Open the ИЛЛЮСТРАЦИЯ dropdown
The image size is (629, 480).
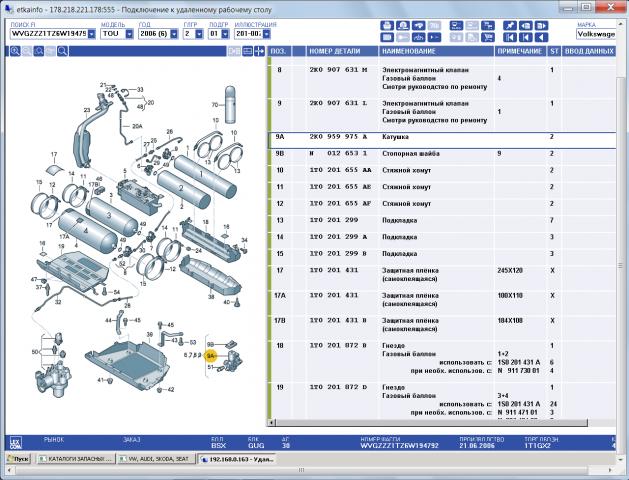point(266,34)
